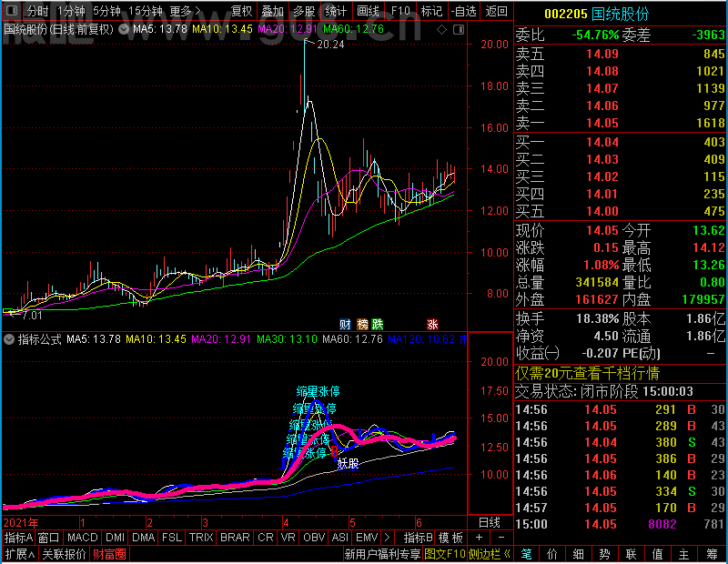Screen dimensions: 728x564
Task: Select the 笔 tick tab
Action: 526,554
